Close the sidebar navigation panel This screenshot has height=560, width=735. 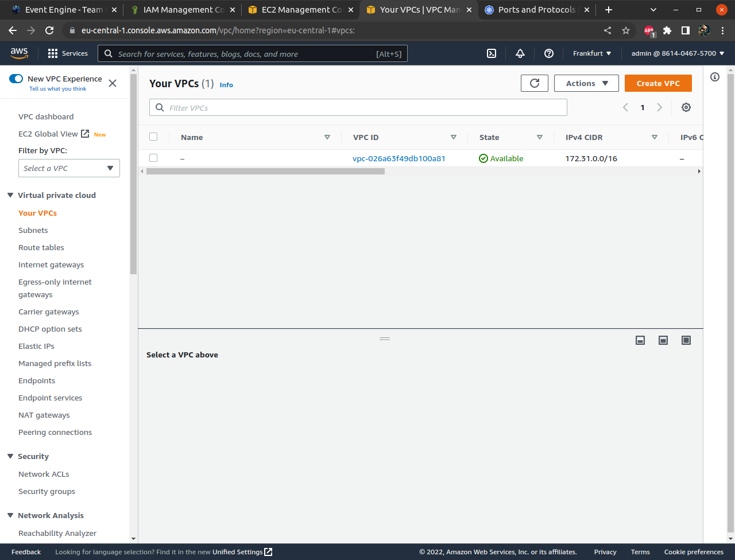tap(113, 83)
